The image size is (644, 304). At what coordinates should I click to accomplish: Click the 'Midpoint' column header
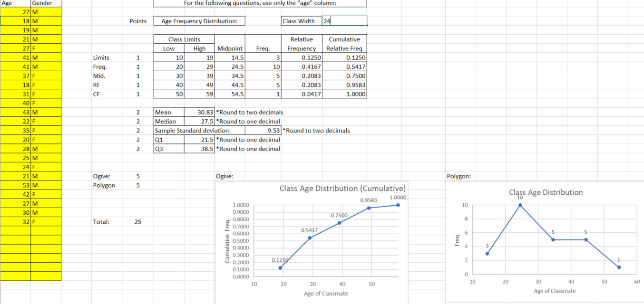[230, 48]
